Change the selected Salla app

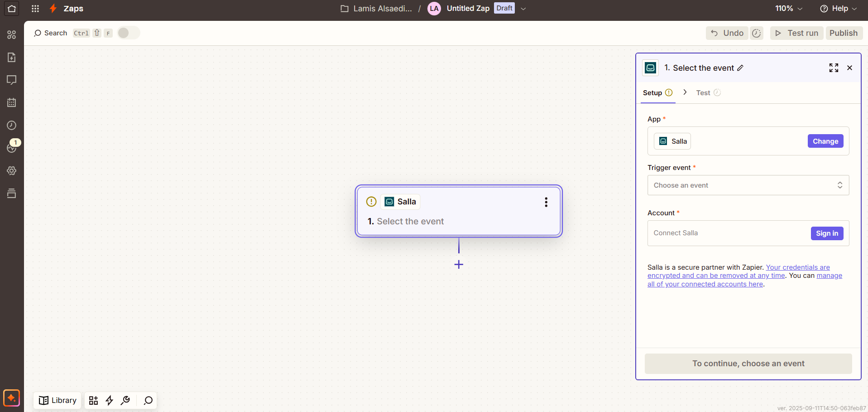click(x=825, y=141)
